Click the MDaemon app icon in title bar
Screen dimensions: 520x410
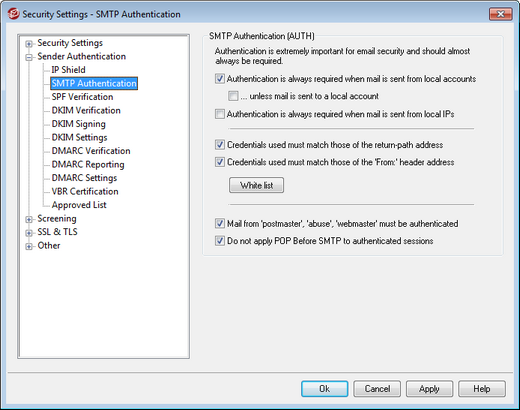(x=13, y=14)
